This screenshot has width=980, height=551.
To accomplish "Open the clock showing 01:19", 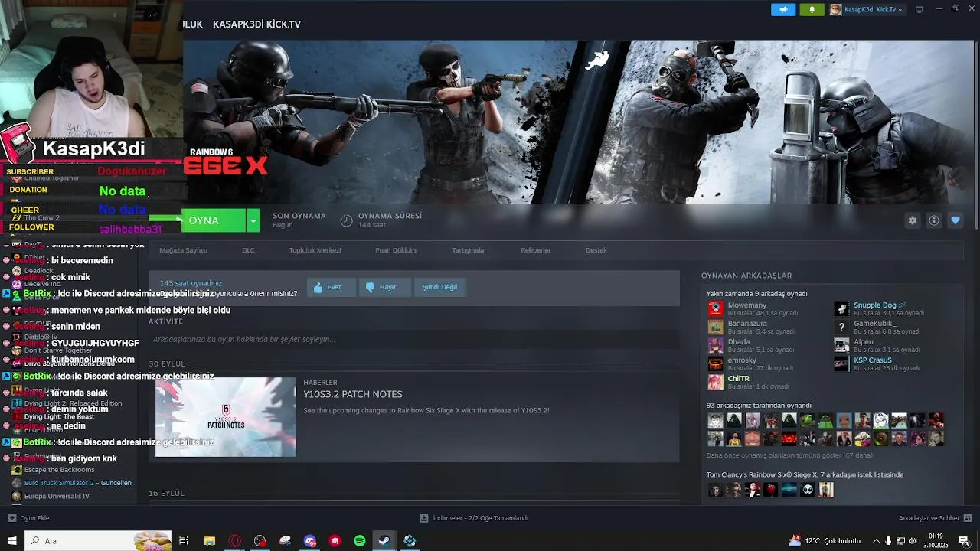I will [x=936, y=541].
